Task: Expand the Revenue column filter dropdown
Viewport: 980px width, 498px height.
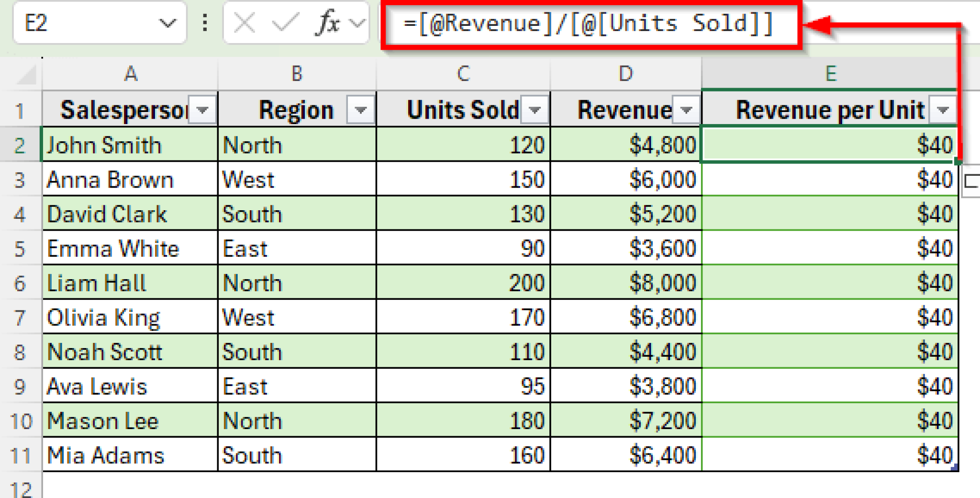Action: 686,110
